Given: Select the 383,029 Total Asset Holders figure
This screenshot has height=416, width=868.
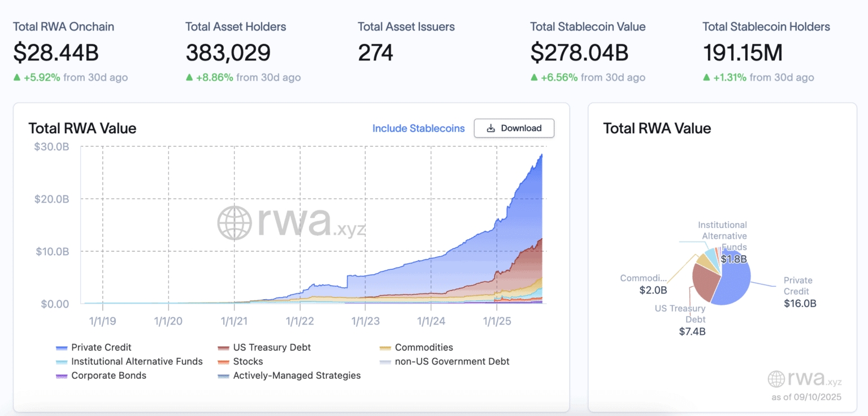Looking at the screenshot, I should click(228, 52).
